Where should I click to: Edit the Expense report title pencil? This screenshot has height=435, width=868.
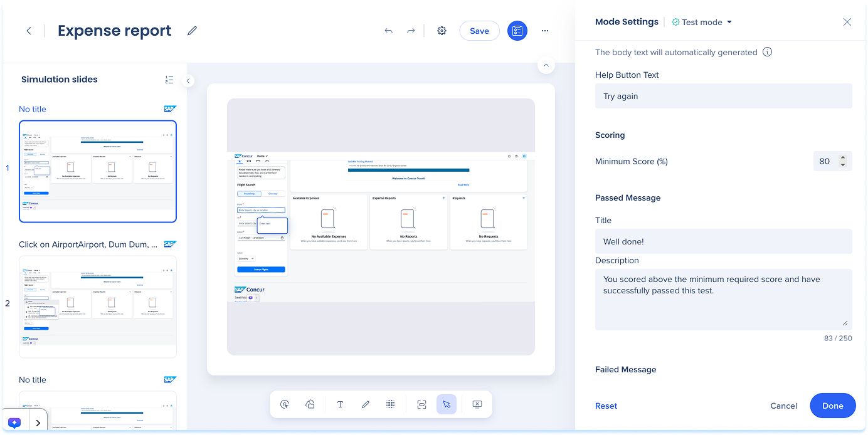(x=192, y=31)
